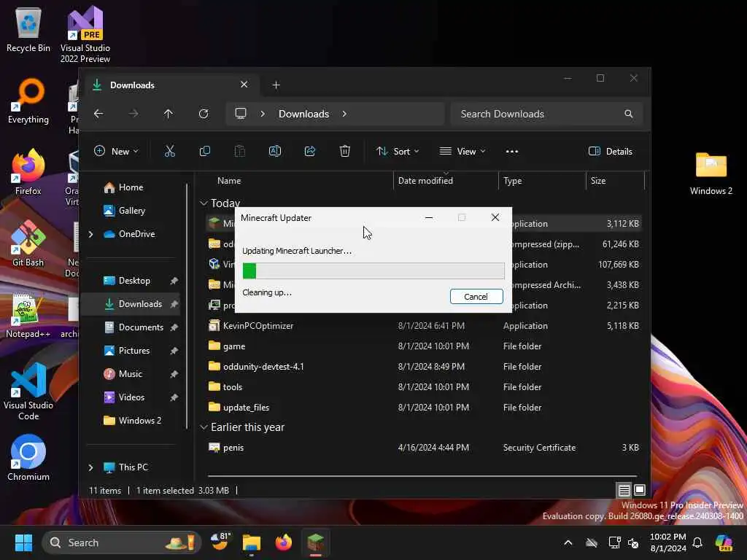Go back using the left arrow
The height and width of the screenshot is (560, 747).
point(98,114)
